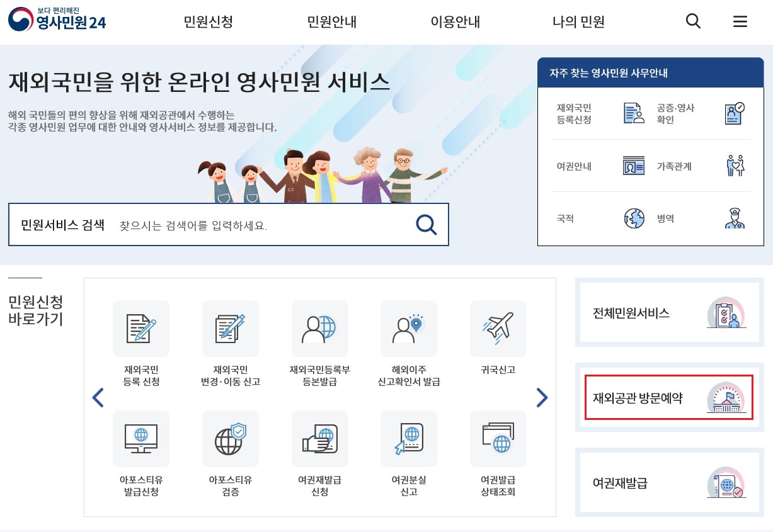Open the 민원신청 menu
The height and width of the screenshot is (532, 773).
point(209,22)
